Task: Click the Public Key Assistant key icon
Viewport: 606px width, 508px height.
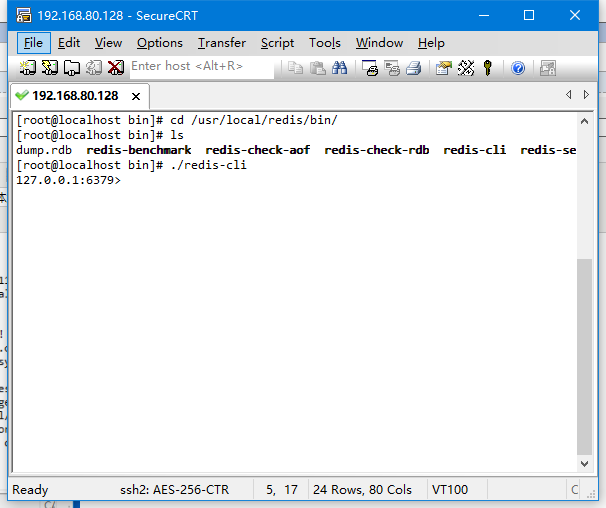Action: click(x=488, y=68)
